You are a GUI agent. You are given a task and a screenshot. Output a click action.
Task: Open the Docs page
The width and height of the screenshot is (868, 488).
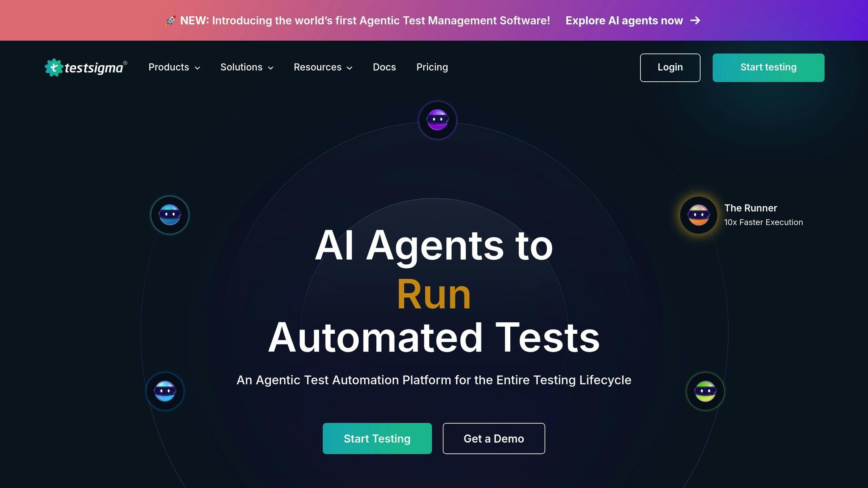tap(384, 67)
